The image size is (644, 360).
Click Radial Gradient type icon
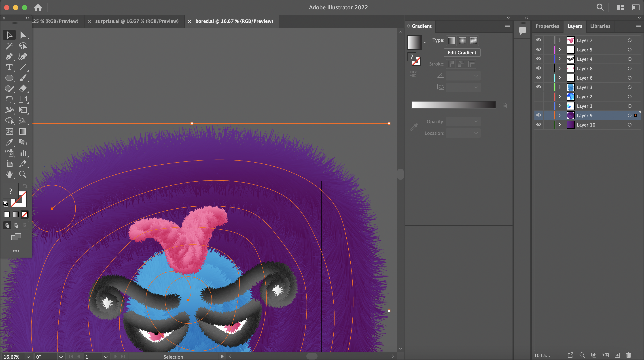tap(462, 40)
